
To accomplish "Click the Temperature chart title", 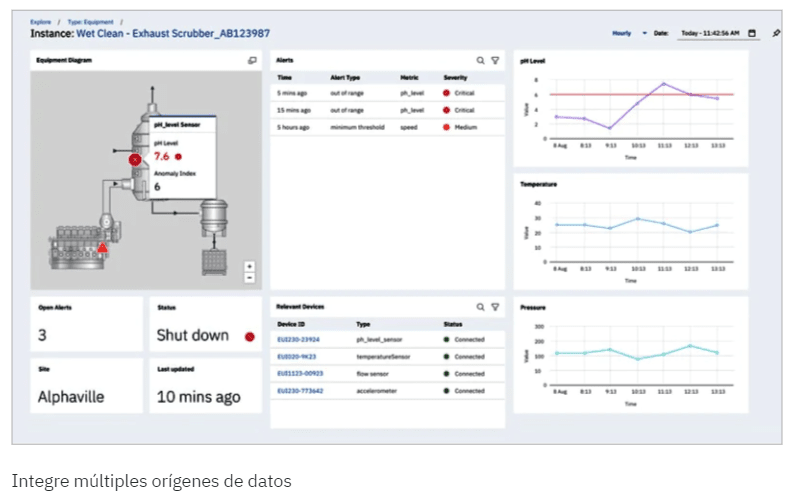I will pos(538,184).
